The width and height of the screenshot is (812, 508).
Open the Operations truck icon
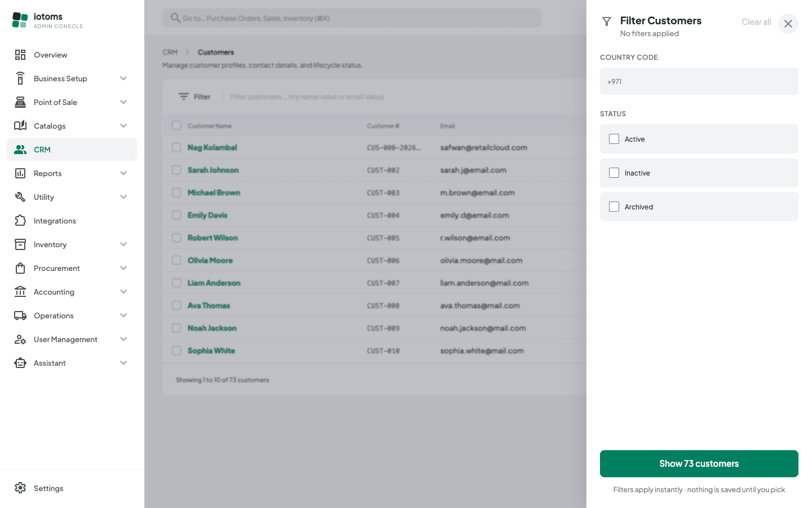tap(20, 316)
